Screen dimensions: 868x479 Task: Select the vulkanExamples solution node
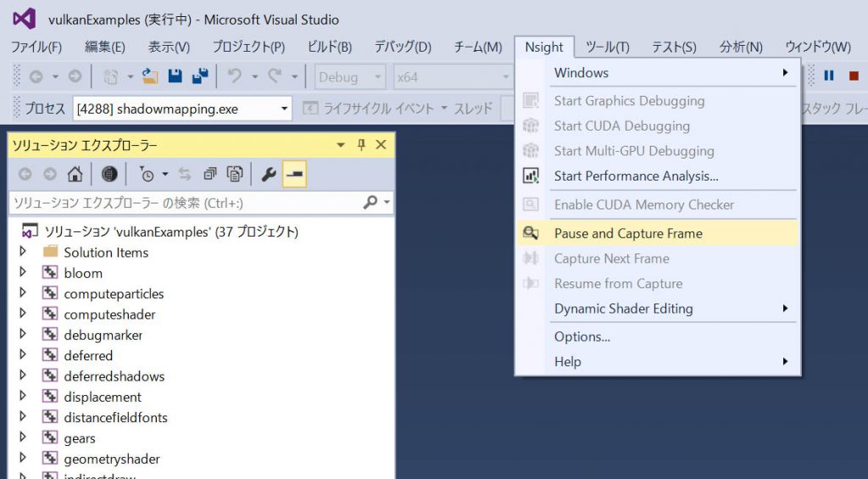(x=171, y=231)
